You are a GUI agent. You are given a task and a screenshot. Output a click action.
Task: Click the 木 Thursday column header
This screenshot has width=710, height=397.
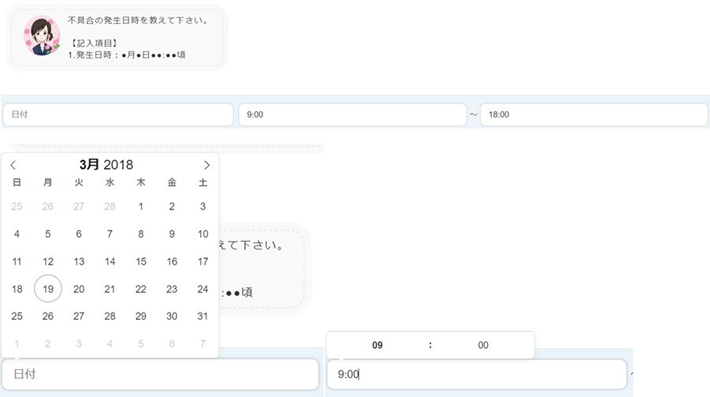pos(141,182)
